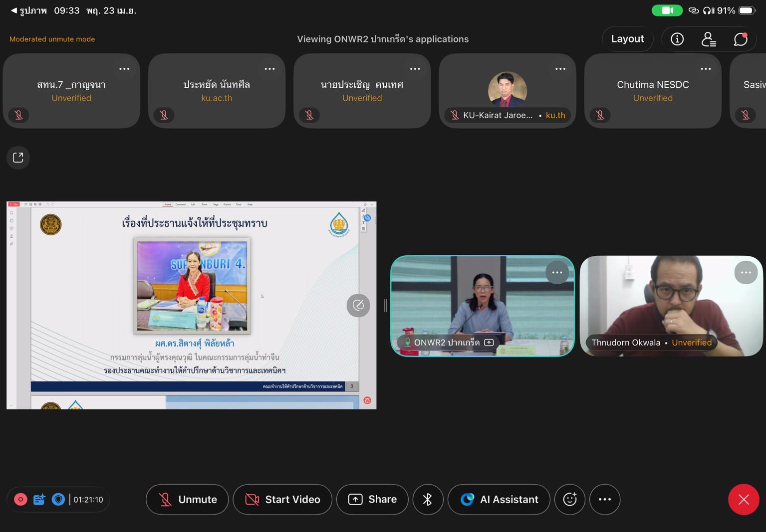Click the red recording indicator
The height and width of the screenshot is (532, 766).
(20, 499)
